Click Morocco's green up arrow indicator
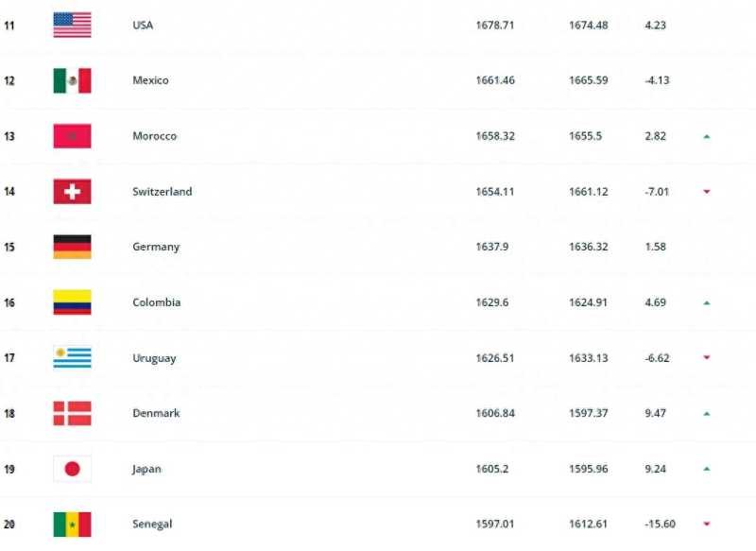 coord(706,137)
